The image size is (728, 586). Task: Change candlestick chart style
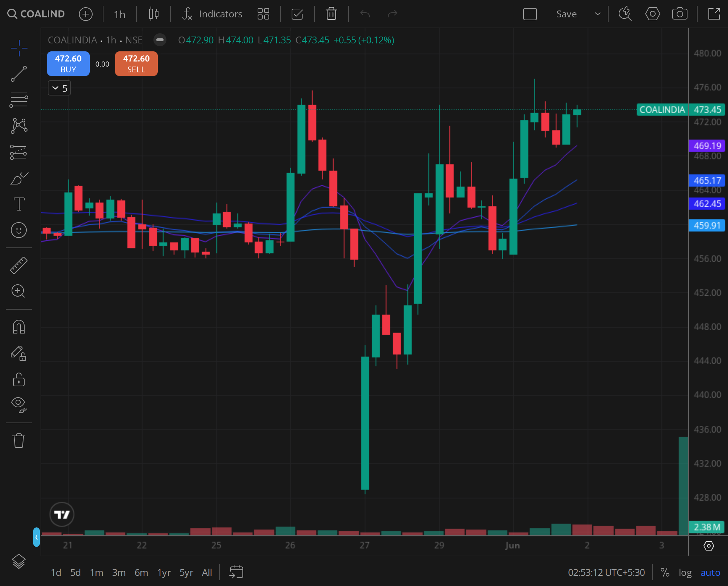point(154,14)
